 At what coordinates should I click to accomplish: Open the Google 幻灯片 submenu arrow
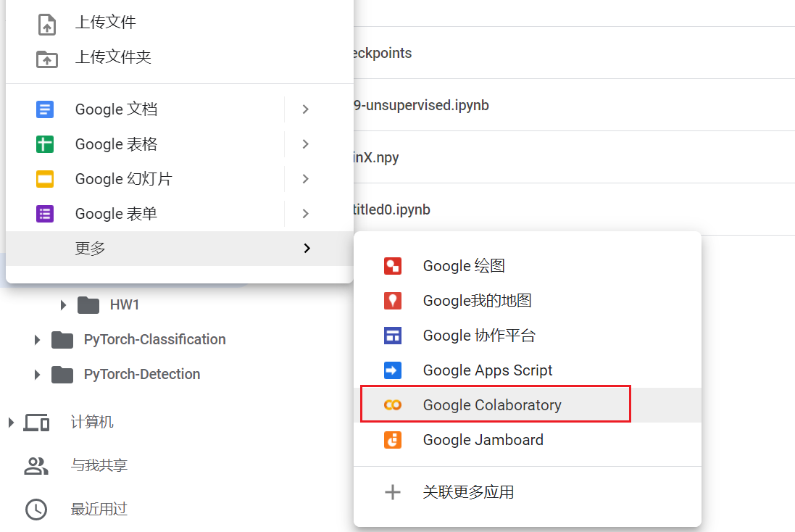point(305,179)
